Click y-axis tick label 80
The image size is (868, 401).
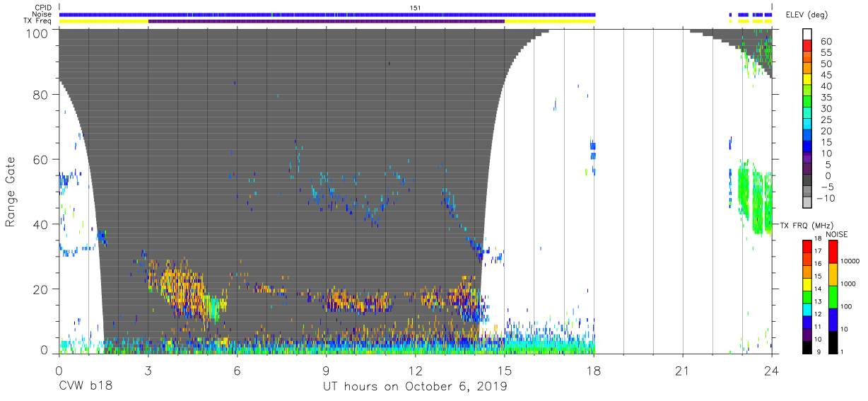click(42, 94)
